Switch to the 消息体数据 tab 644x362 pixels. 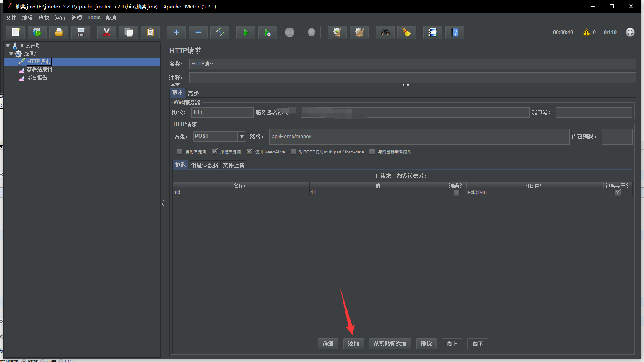click(205, 165)
